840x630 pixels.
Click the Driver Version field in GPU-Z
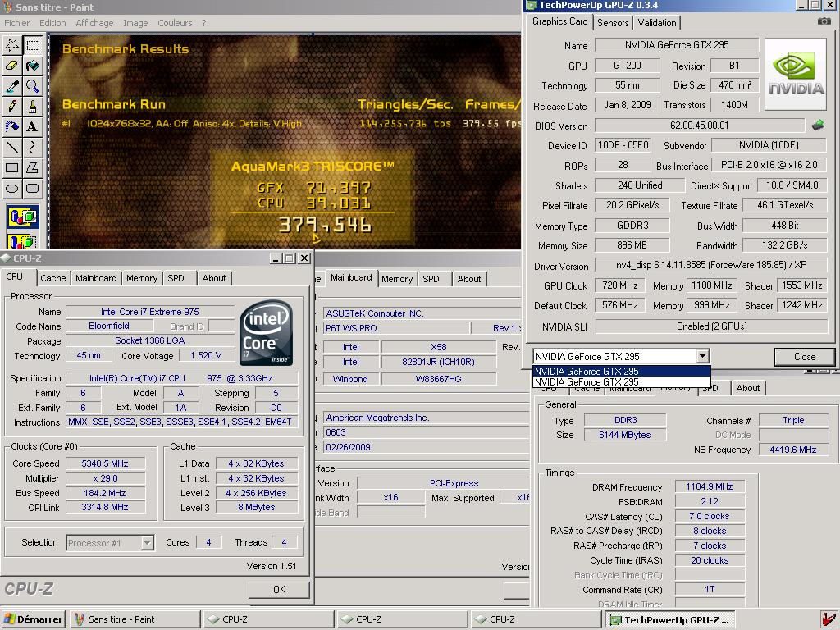pos(711,265)
